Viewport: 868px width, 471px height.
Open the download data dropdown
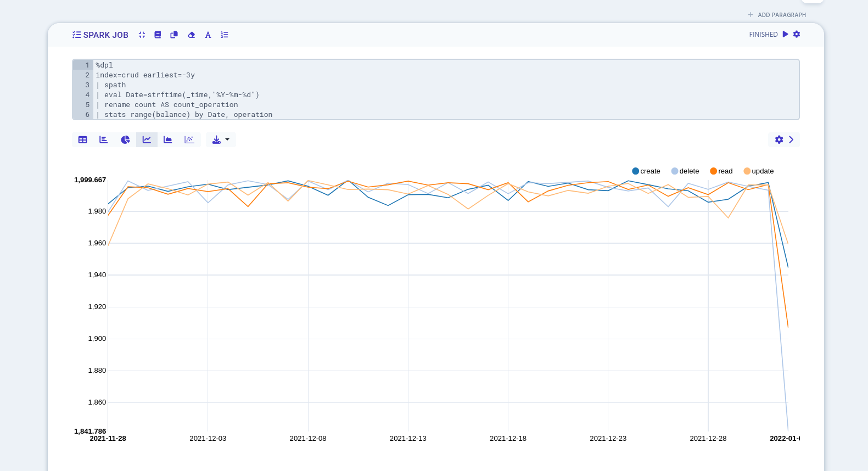221,139
